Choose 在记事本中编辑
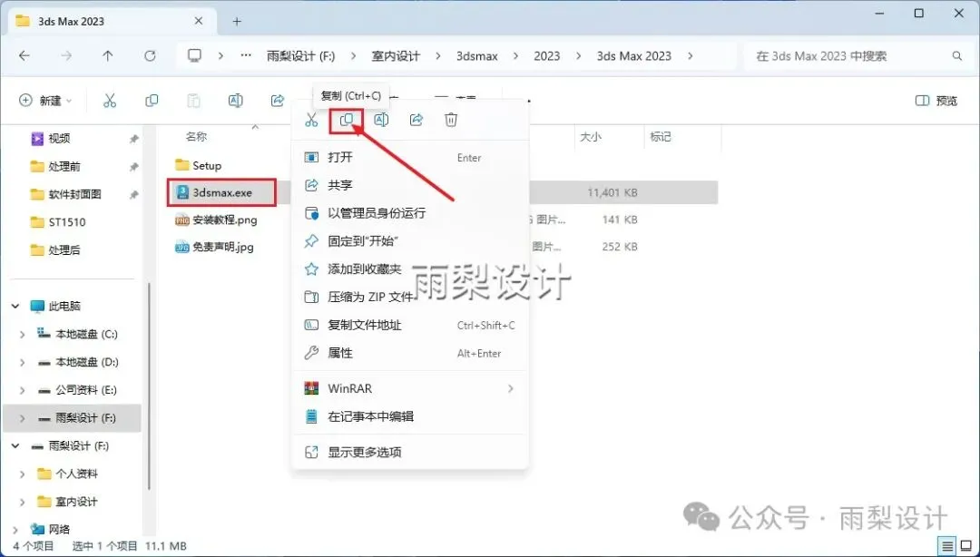Image resolution: width=980 pixels, height=557 pixels. (410, 416)
